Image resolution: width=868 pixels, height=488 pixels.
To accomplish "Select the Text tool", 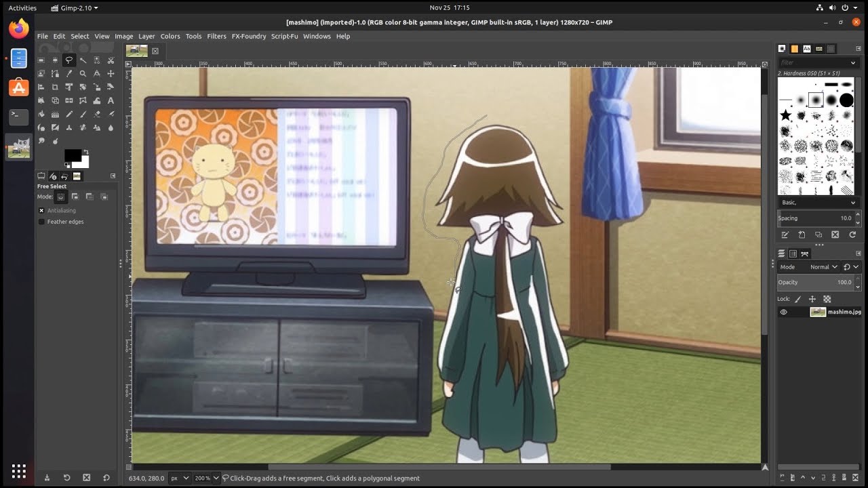I will click(x=111, y=100).
